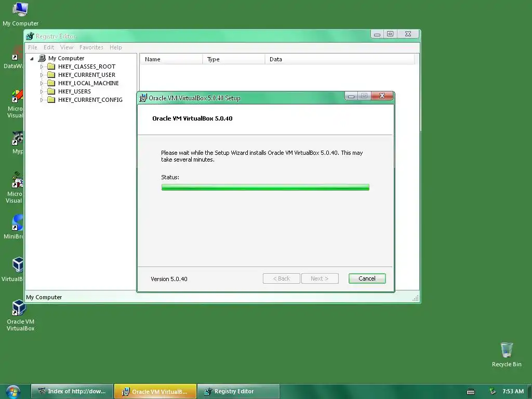Sort by the Type column header
This screenshot has height=399, width=532.
click(x=234, y=59)
